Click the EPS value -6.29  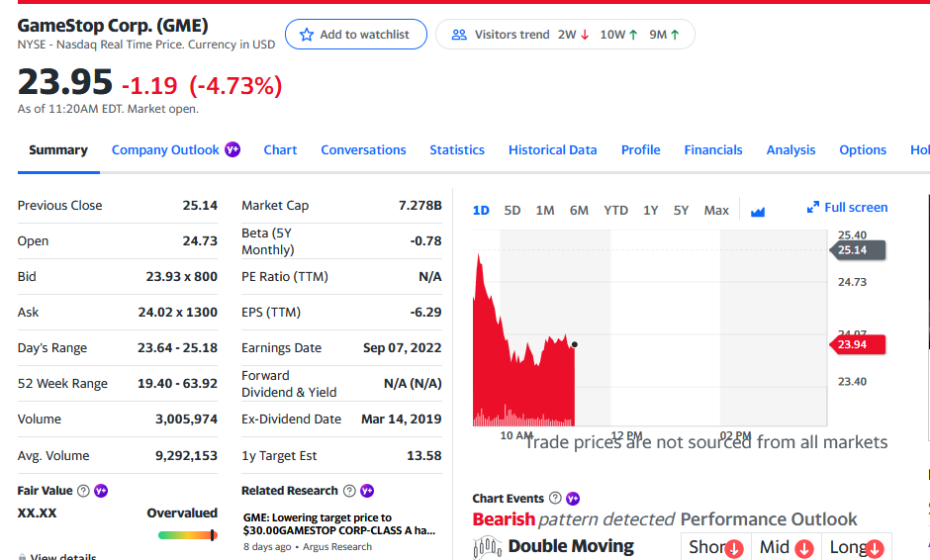[425, 312]
